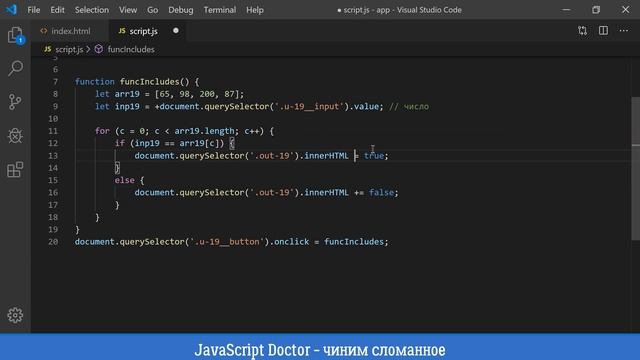The height and width of the screenshot is (360, 640).
Task: Click funcIncludes in the breadcrumb
Action: pos(131,49)
